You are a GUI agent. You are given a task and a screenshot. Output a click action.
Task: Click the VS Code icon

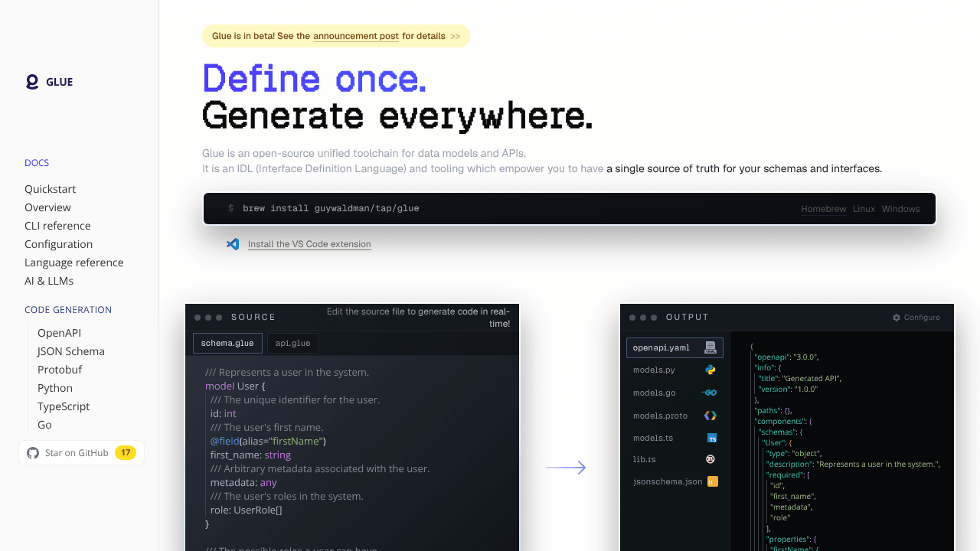click(x=233, y=244)
